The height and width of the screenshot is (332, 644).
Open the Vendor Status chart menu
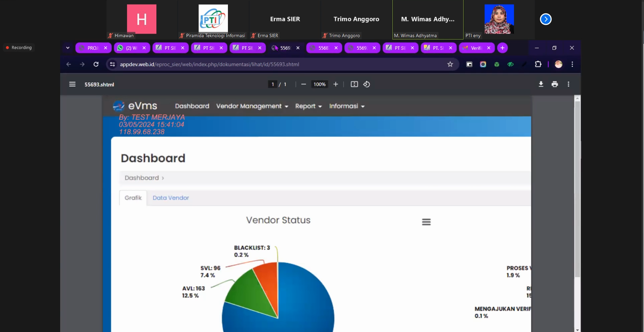tap(426, 222)
